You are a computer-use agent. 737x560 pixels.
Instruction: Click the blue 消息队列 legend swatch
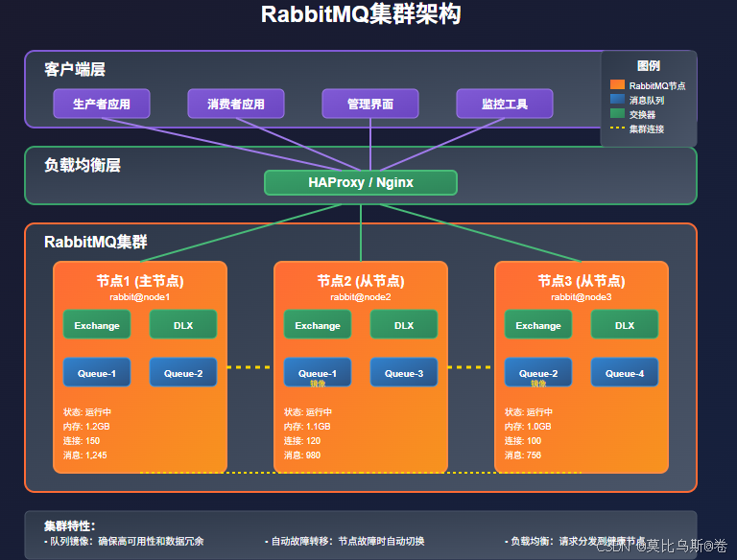coord(617,99)
